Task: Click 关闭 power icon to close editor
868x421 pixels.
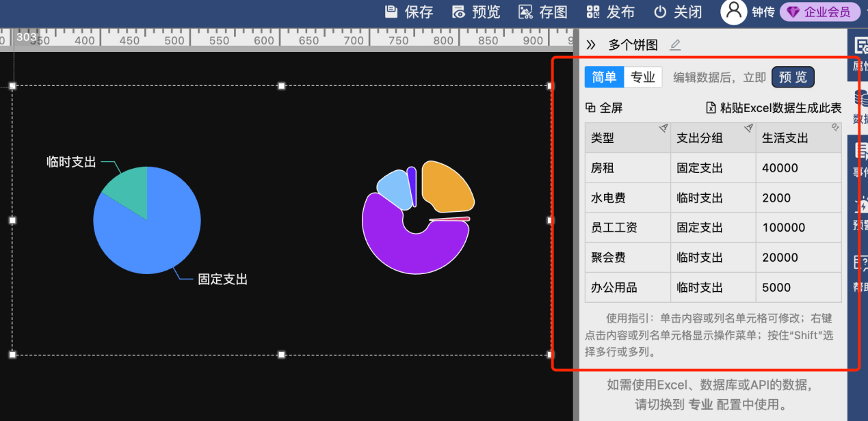Action: click(x=677, y=12)
